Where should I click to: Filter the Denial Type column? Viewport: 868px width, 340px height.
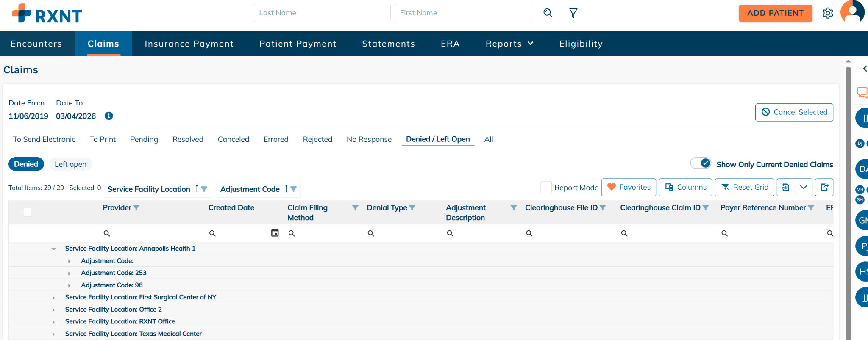click(x=412, y=208)
